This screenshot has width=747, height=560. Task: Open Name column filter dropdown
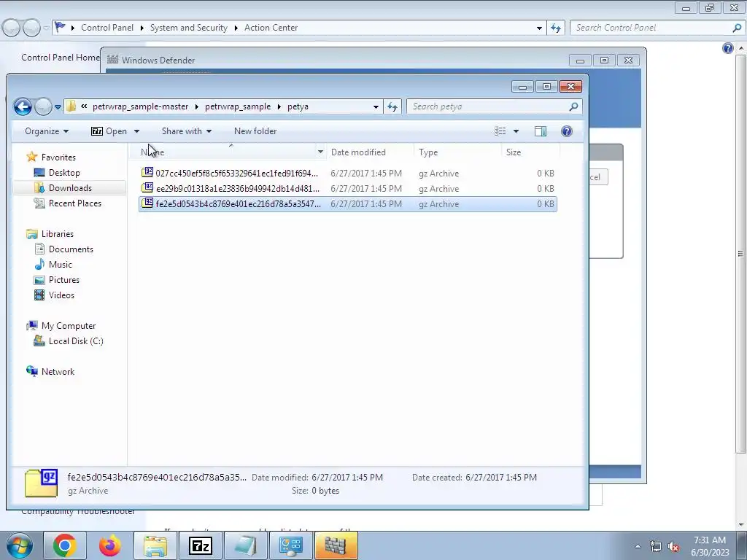pos(321,152)
